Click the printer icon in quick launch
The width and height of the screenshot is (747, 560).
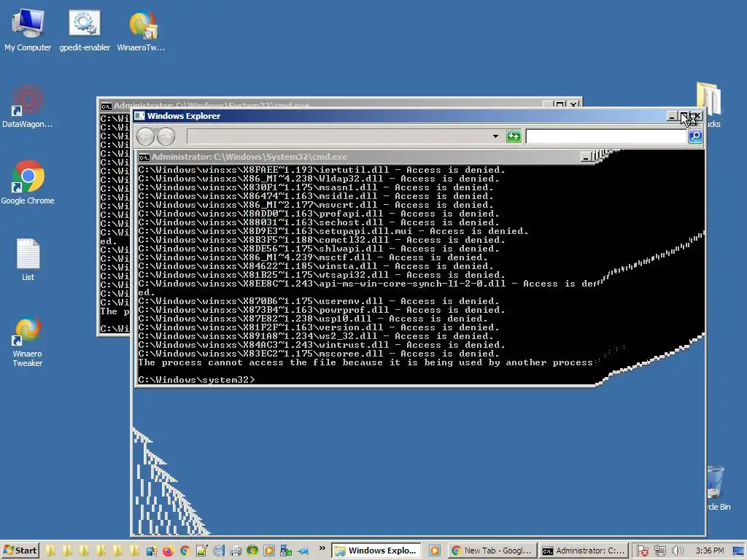(236, 551)
